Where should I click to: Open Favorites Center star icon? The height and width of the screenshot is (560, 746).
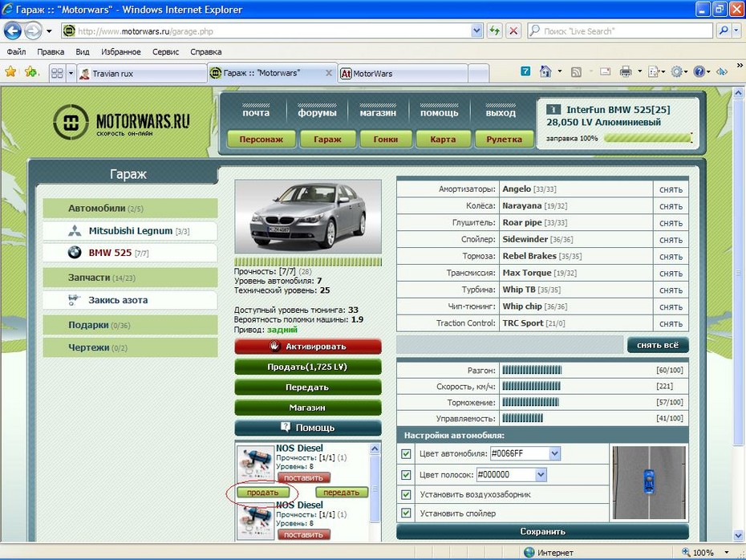tap(10, 72)
